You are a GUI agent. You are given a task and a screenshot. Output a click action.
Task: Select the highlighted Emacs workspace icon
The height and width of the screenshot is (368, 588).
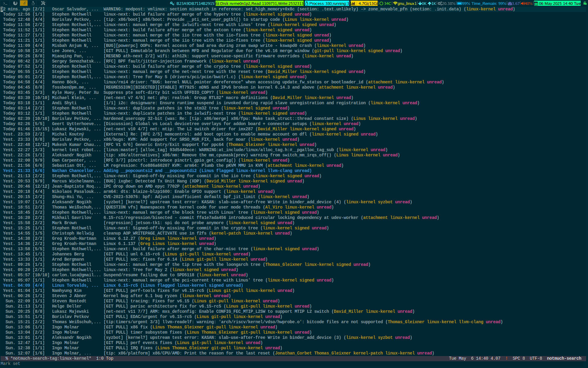pos(24,3)
